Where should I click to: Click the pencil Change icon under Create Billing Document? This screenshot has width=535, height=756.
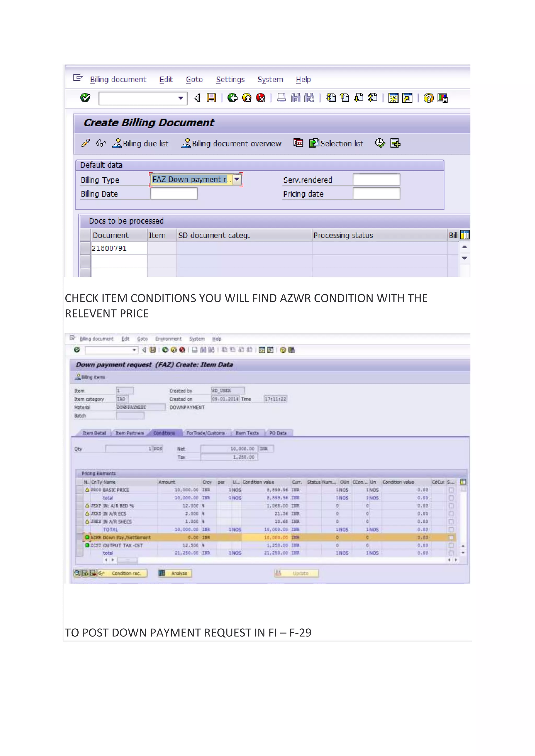(85, 143)
